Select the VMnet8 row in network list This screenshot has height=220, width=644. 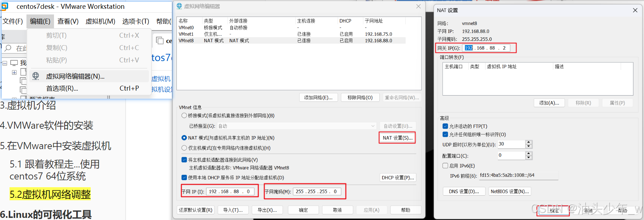(291, 41)
